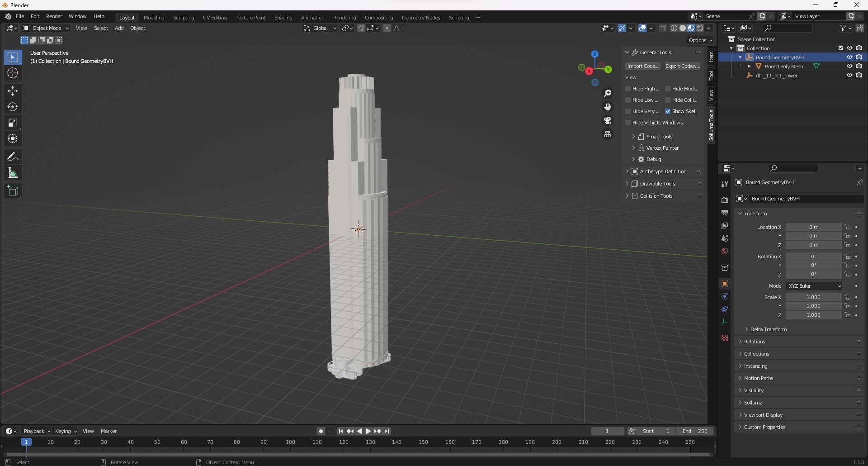Open the Tool properties tab icon
Screen dimensions: 868x466
[x=725, y=184]
